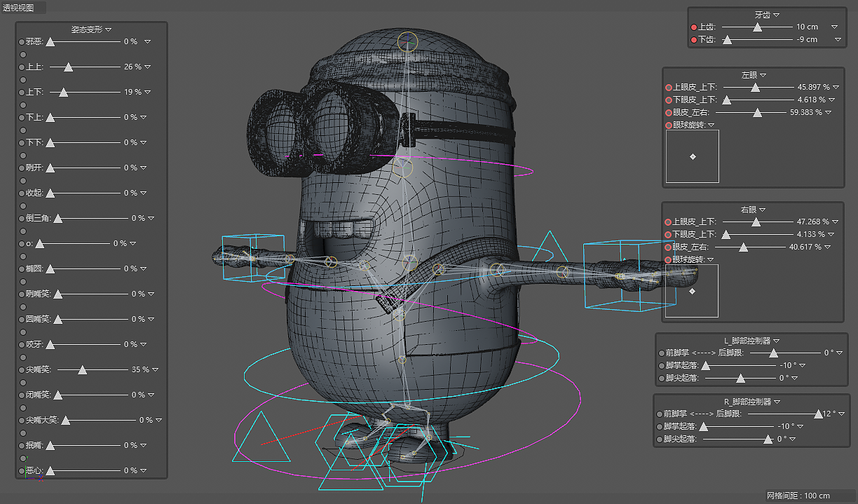Click 眼皮_左右 slider handle in 左眼 panel
Viewport: 858px width, 504px height.
[x=757, y=113]
